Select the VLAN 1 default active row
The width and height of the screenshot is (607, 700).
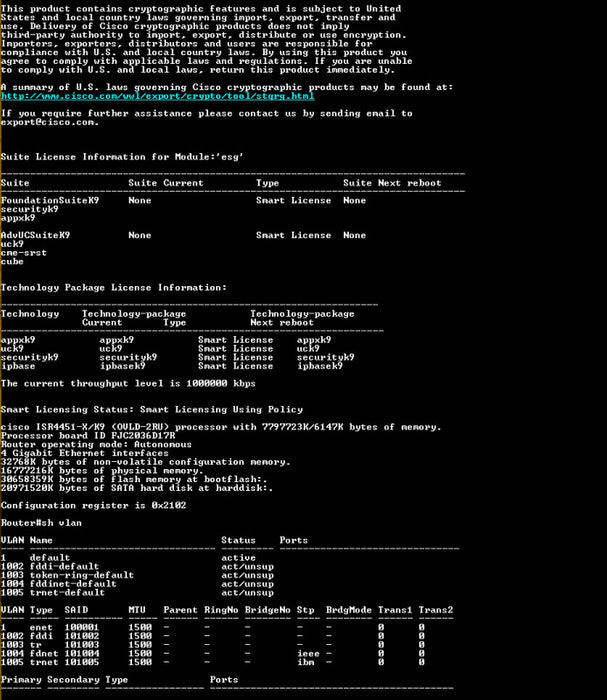[128, 558]
